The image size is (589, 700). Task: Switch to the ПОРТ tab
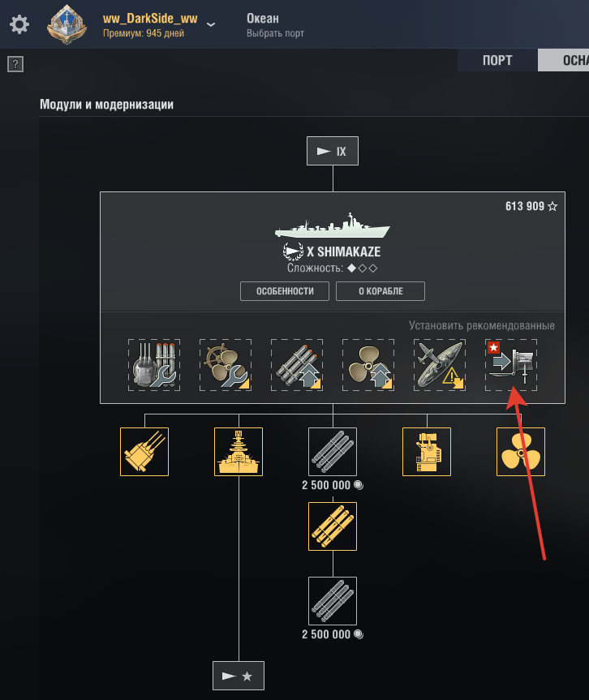(497, 60)
